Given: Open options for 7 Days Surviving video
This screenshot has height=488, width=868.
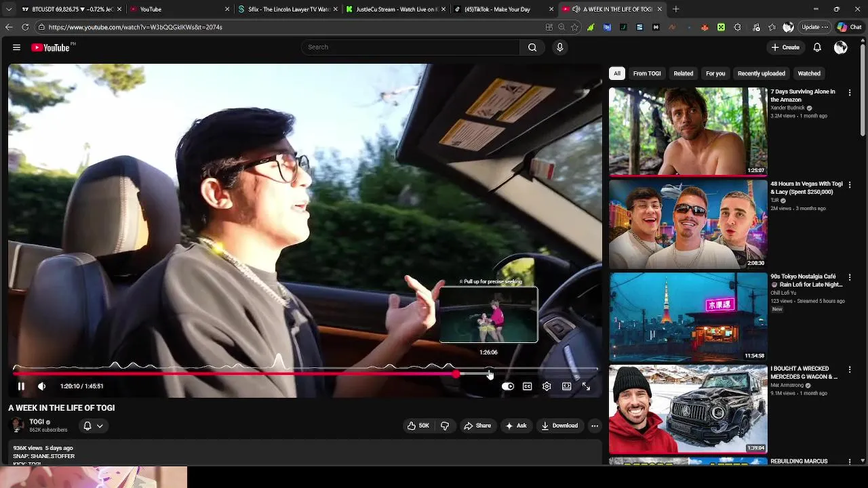Looking at the screenshot, I should tap(850, 93).
